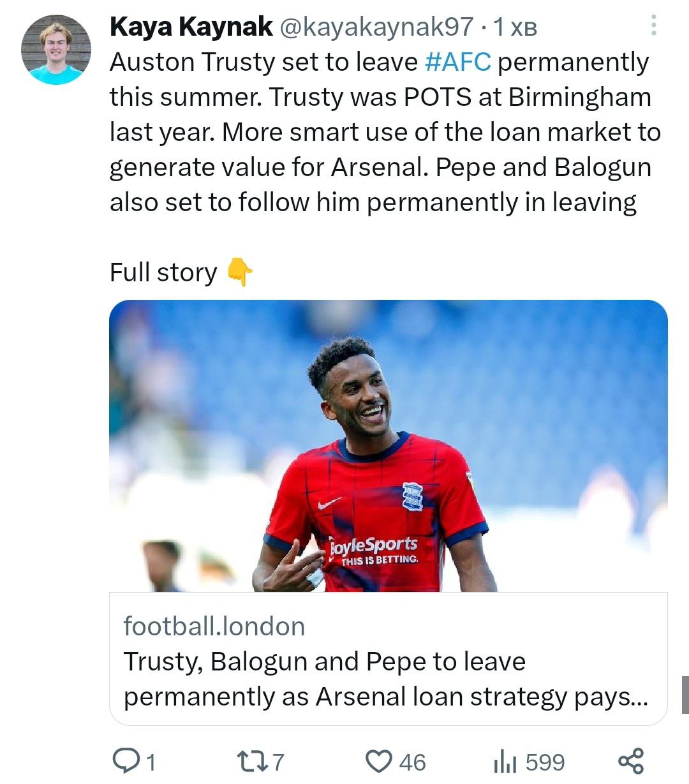Click the pointing-down emoji after "Full story"
The width and height of the screenshot is (689, 784).
(x=239, y=273)
